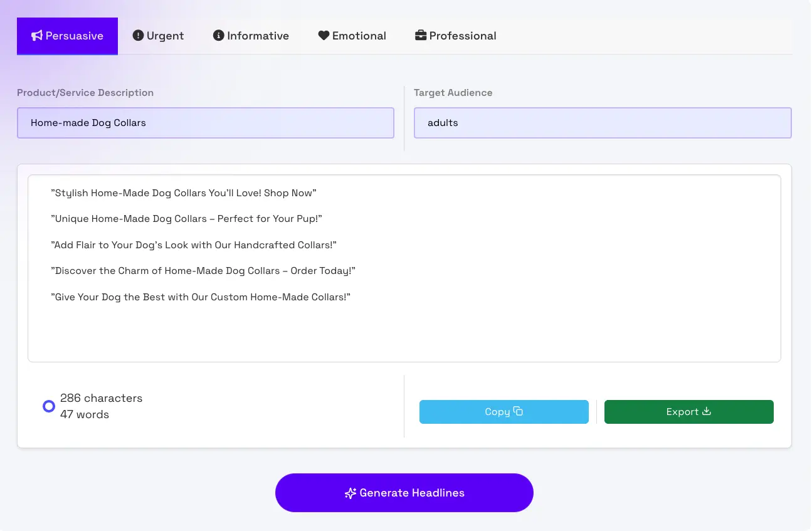The image size is (812, 531).
Task: Click the megaphone icon on Persuasive
Action: coord(37,36)
